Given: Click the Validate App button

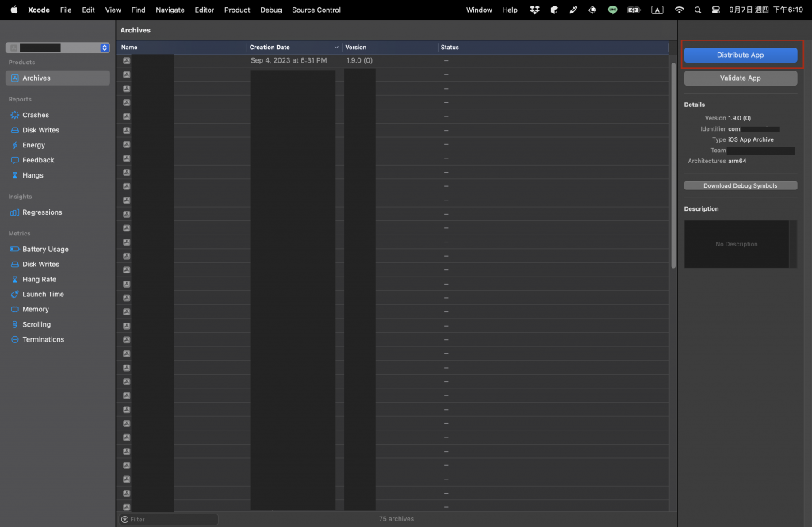Looking at the screenshot, I should (x=740, y=78).
